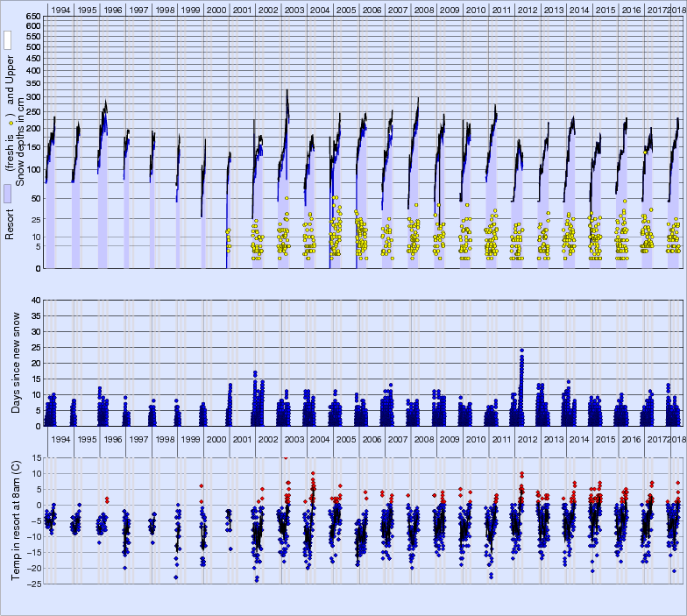Select the 2007 label above the snow depth chart
This screenshot has height=616, width=687.
(x=397, y=10)
